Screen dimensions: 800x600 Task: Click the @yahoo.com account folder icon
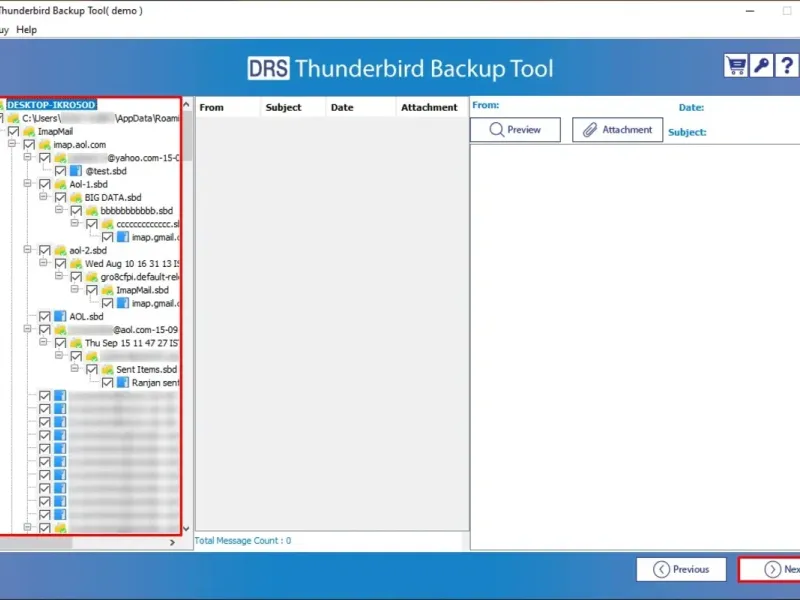(x=60, y=158)
